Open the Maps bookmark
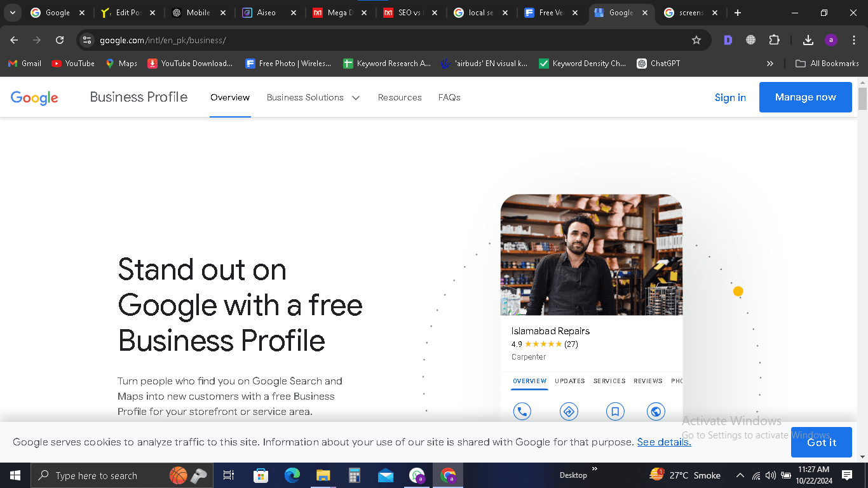Image resolution: width=868 pixels, height=488 pixels. point(121,64)
